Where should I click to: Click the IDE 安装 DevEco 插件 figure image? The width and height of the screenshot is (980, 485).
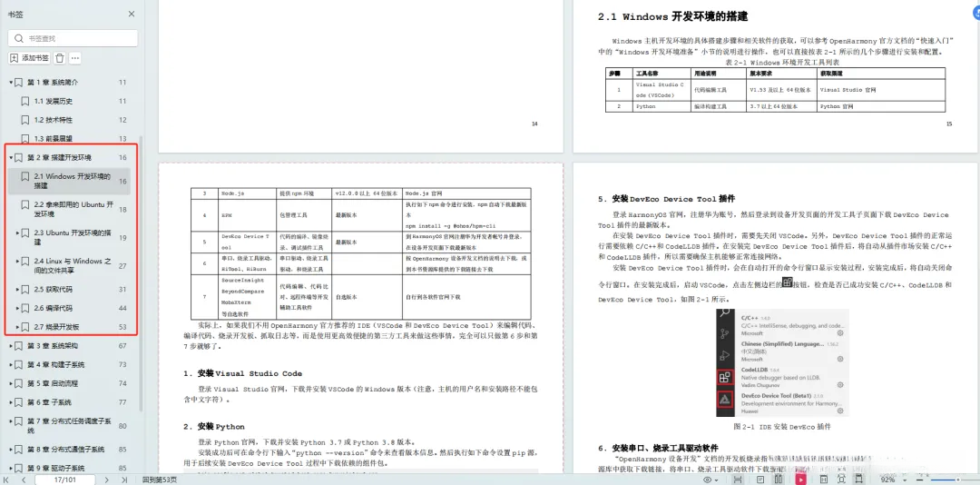click(x=782, y=363)
